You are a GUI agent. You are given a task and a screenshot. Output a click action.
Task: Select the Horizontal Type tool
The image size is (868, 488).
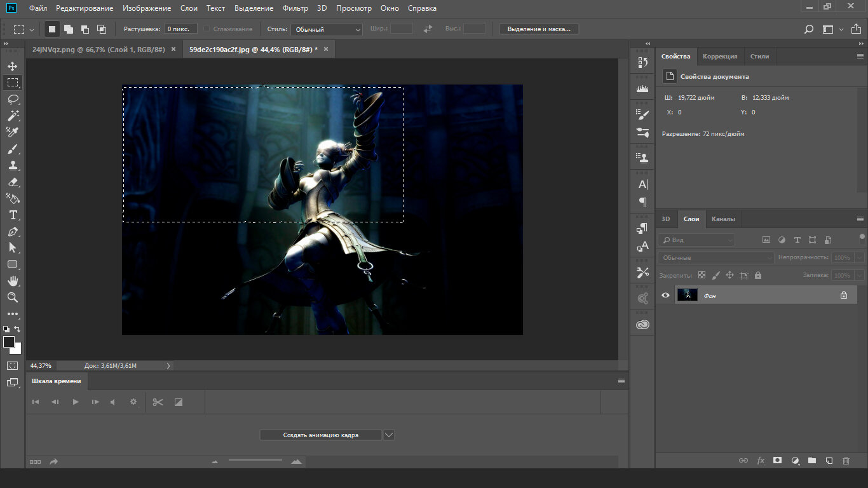13,215
